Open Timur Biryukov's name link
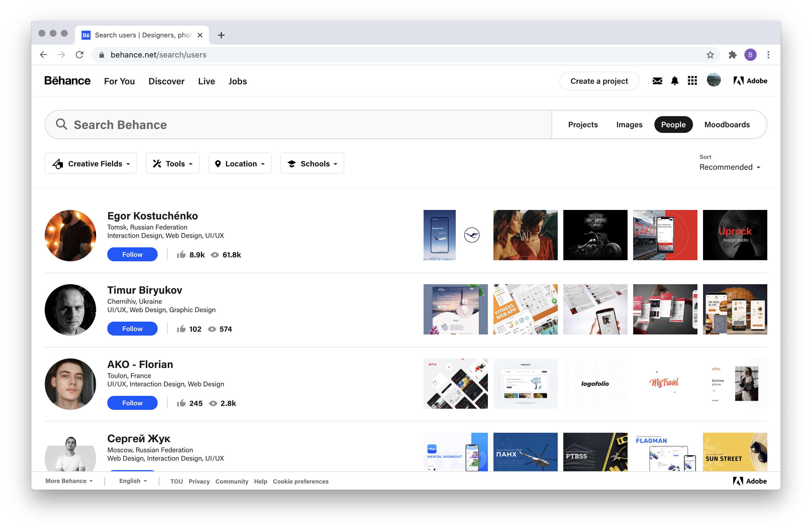 click(145, 290)
